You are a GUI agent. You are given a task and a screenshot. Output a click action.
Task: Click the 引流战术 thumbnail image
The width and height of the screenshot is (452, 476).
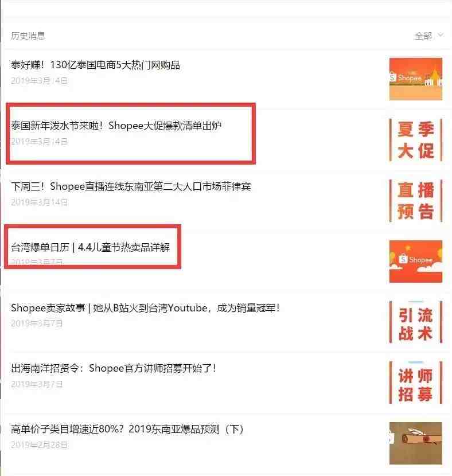(415, 322)
